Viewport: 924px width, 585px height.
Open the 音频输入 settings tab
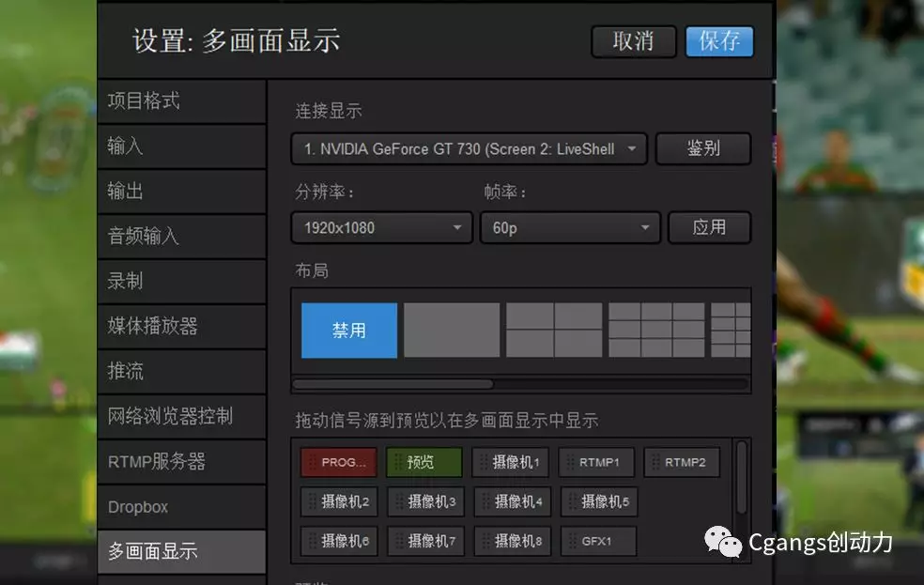[x=181, y=237]
